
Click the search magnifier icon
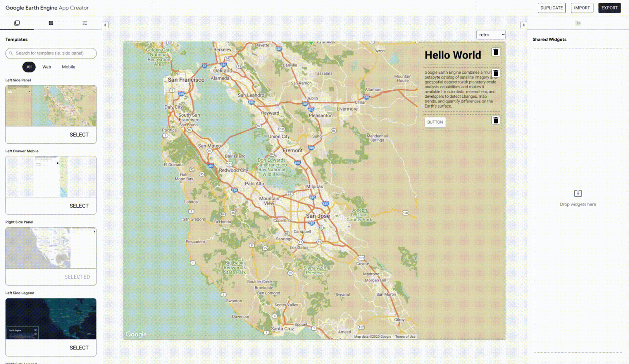click(x=11, y=53)
